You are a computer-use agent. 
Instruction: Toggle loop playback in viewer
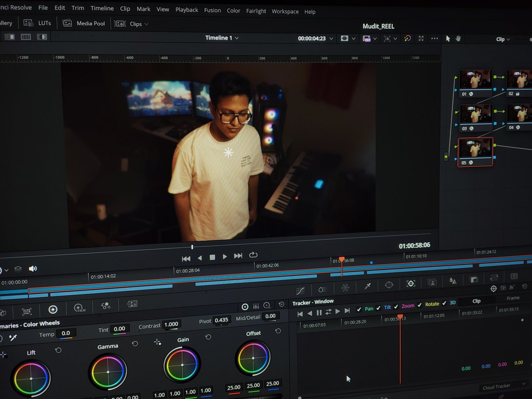pos(253,255)
